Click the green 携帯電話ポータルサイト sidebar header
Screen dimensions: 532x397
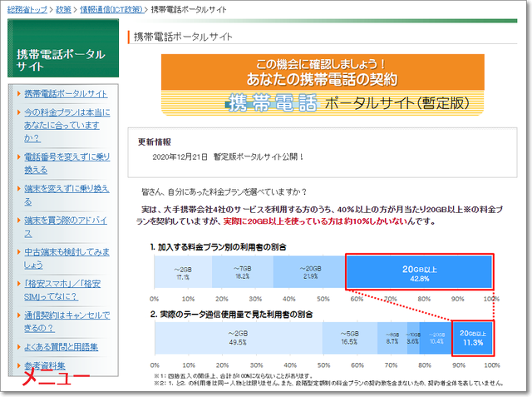pyautogui.click(x=62, y=60)
